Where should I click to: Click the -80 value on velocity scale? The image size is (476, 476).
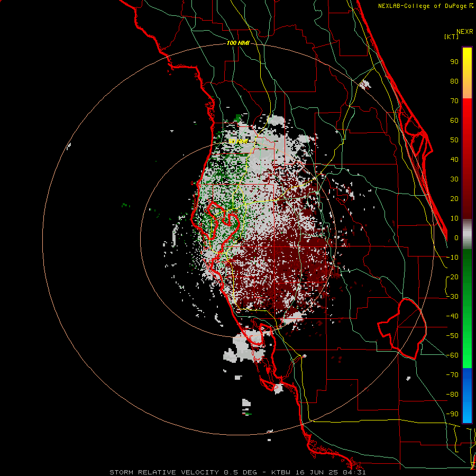[x=452, y=395]
